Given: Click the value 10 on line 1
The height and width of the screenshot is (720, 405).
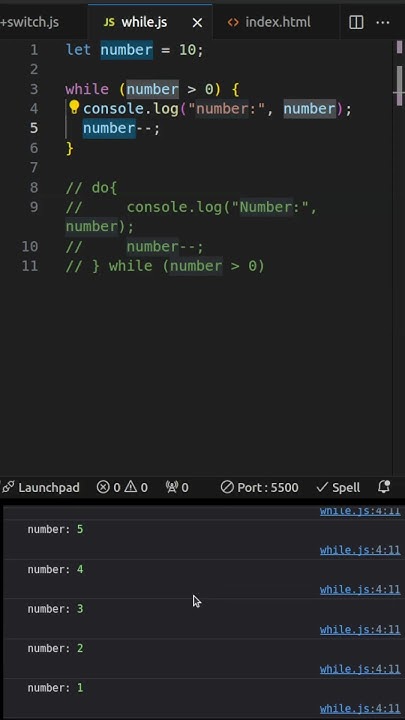Looking at the screenshot, I should click(187, 50).
